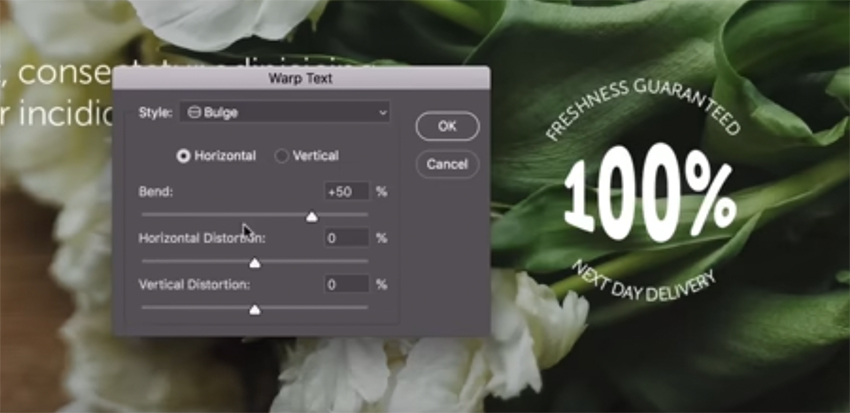Click OK in the Warp Text dialog

point(447,126)
